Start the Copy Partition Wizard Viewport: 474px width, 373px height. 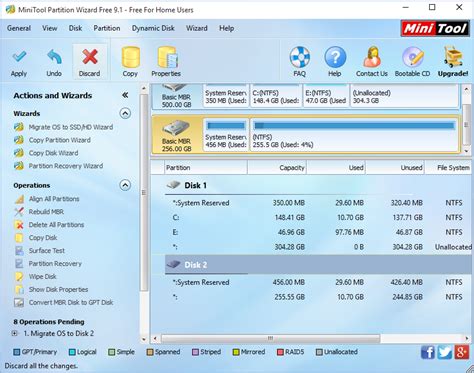click(60, 140)
